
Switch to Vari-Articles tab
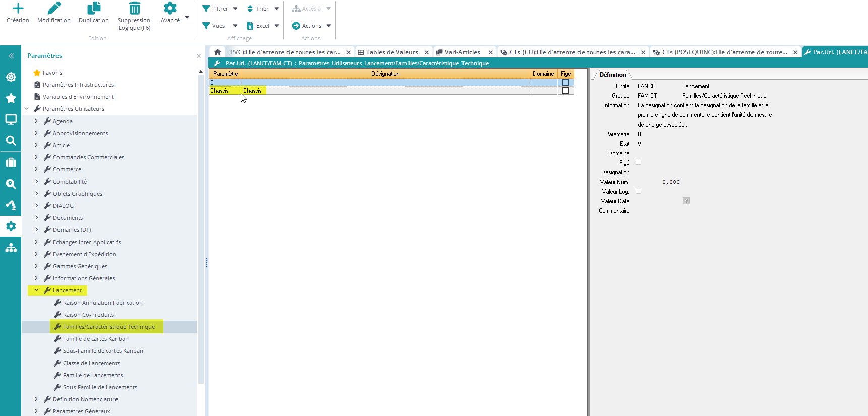tap(461, 52)
